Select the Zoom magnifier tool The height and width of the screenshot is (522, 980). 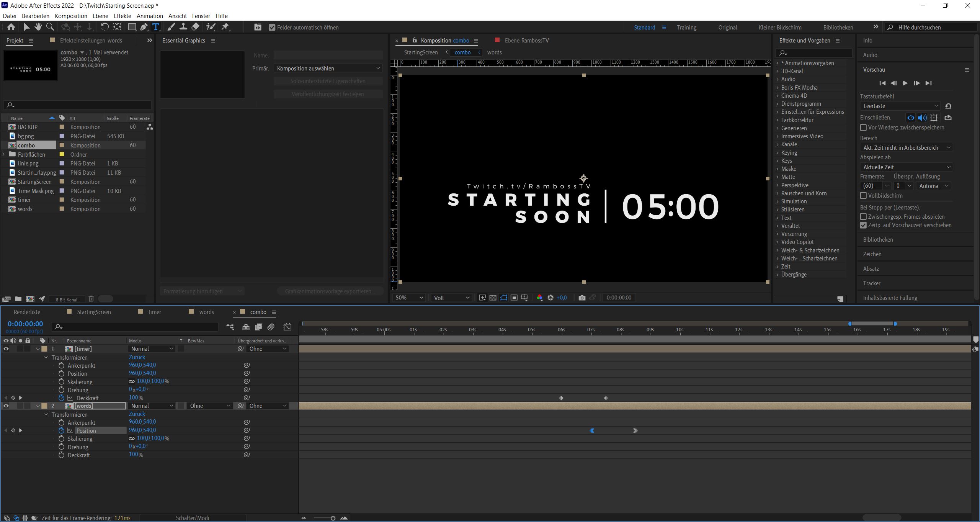[x=50, y=27]
